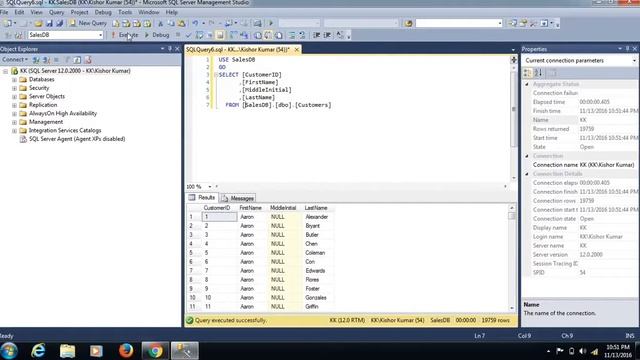Open the Window menu

148,12
